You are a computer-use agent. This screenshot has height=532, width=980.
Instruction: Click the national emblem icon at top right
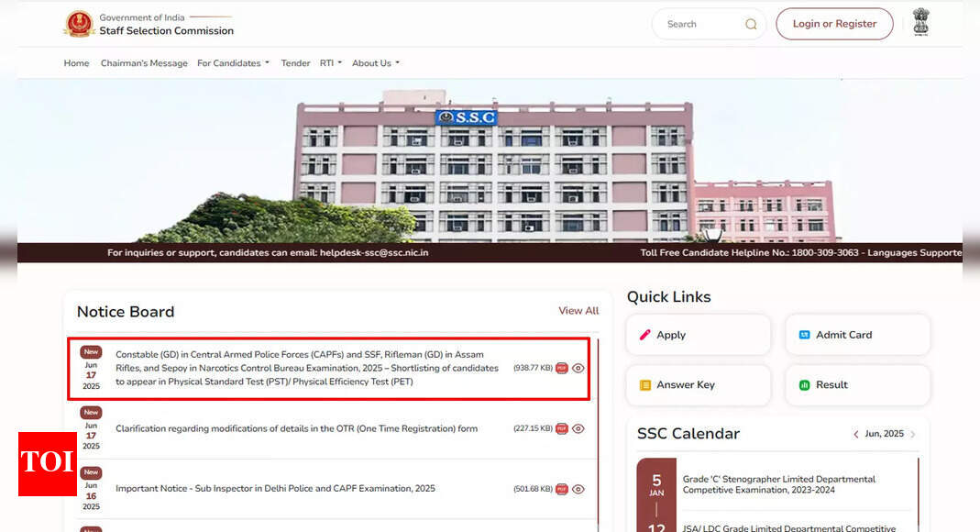tap(920, 22)
